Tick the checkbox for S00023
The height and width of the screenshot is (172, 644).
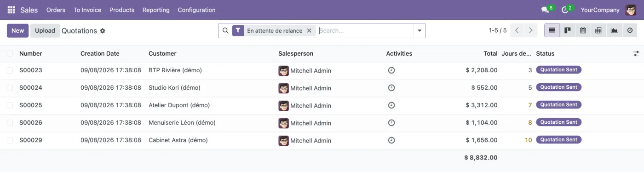[10, 70]
